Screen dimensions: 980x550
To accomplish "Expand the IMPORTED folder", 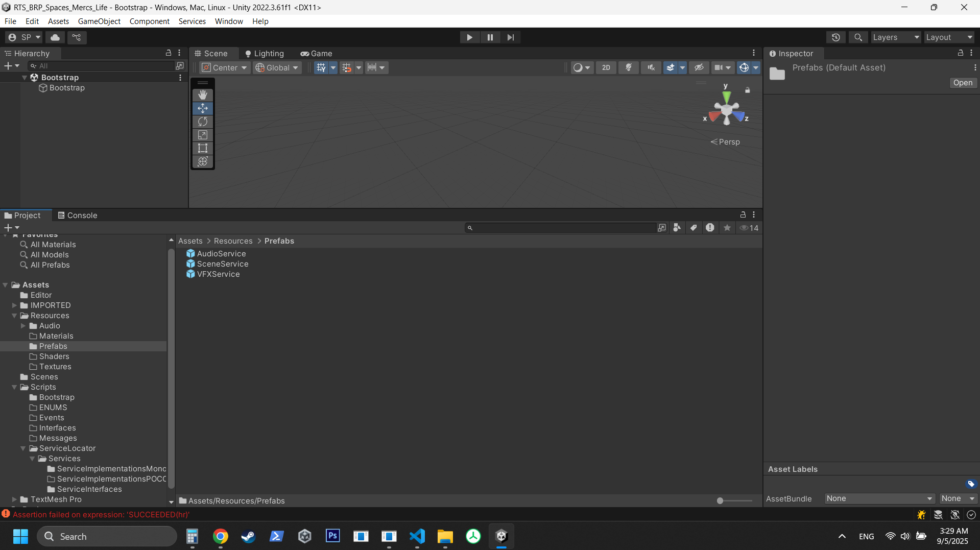I will tap(14, 305).
